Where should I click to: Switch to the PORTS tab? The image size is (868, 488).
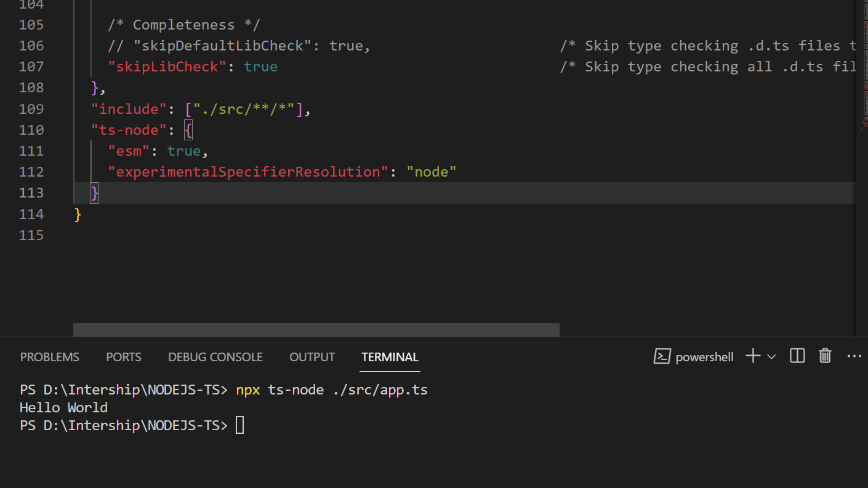tap(124, 357)
